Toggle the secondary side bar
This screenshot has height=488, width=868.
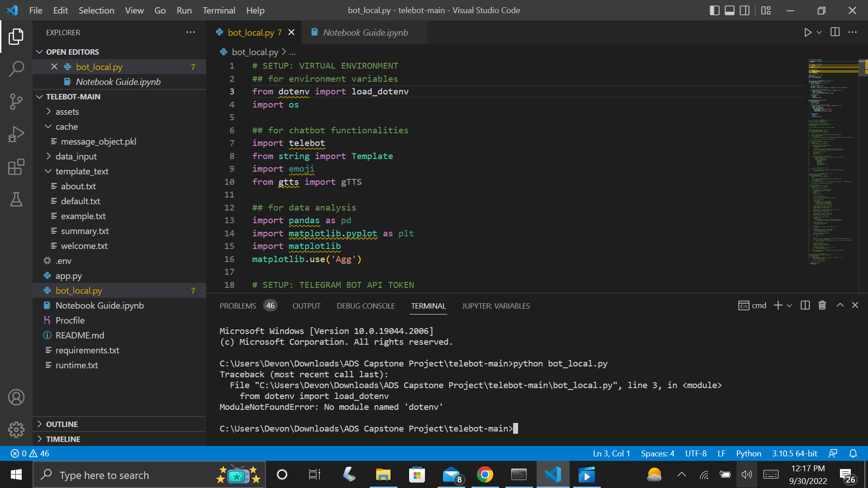click(745, 10)
